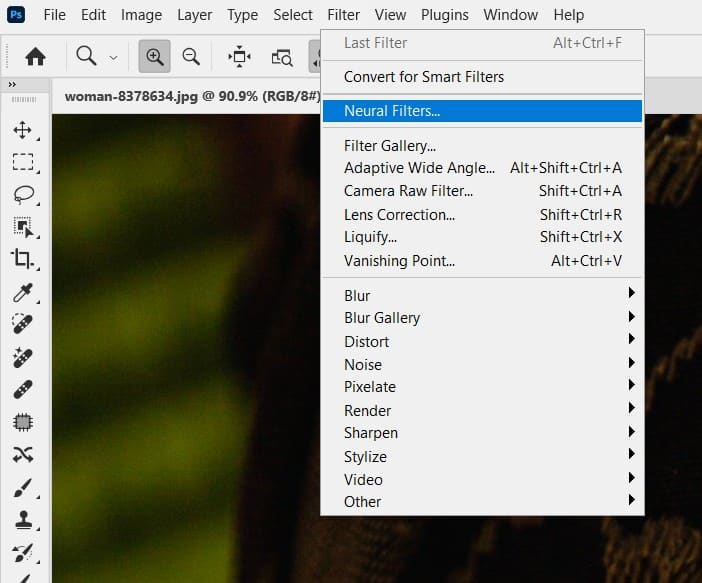Open the Help menu
The width and height of the screenshot is (702, 583).
(569, 15)
